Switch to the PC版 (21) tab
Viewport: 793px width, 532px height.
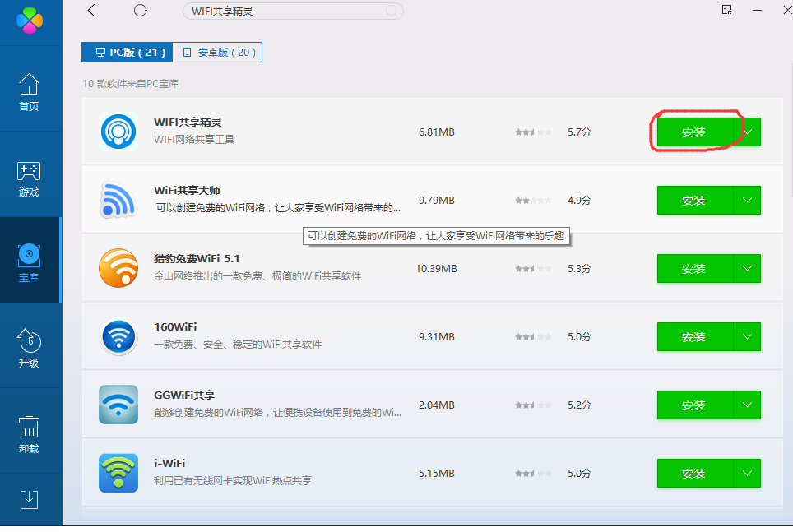pos(127,52)
